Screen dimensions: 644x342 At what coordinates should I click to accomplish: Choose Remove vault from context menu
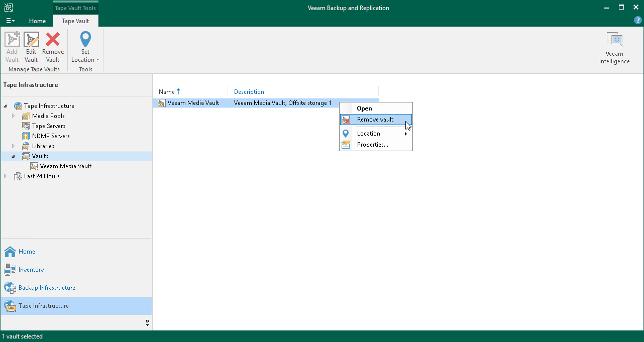pos(376,120)
